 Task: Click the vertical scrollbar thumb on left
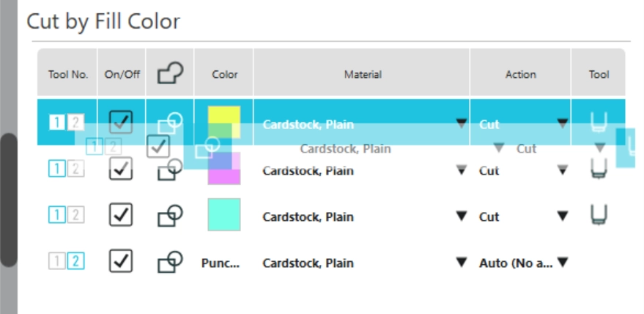point(8,200)
